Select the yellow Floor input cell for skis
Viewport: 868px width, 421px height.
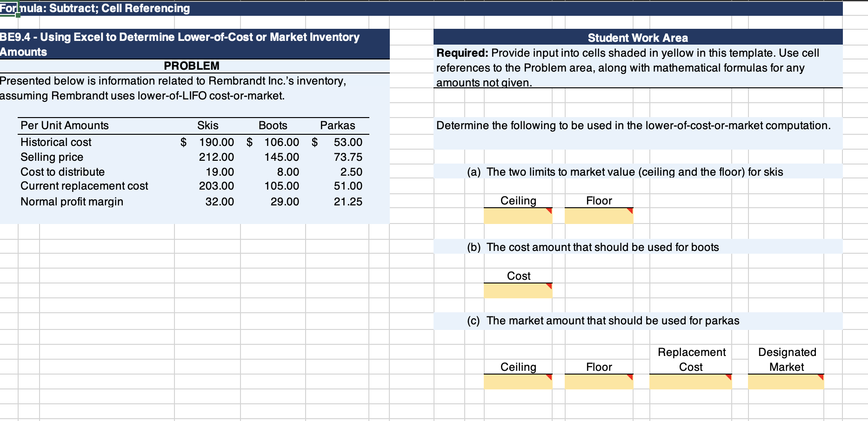[599, 216]
